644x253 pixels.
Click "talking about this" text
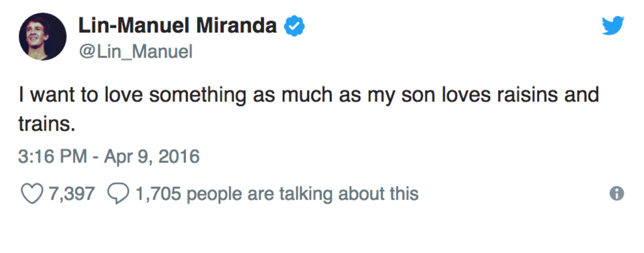349,194
